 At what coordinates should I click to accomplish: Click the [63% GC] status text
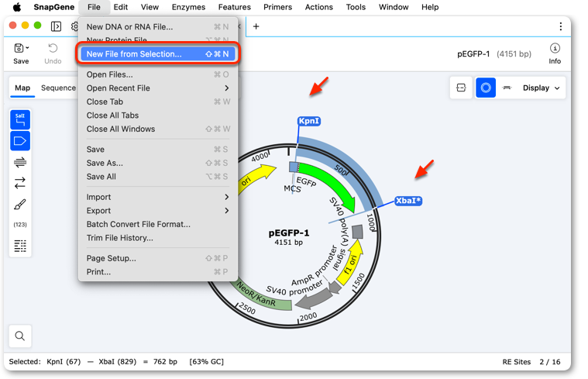pos(207,362)
